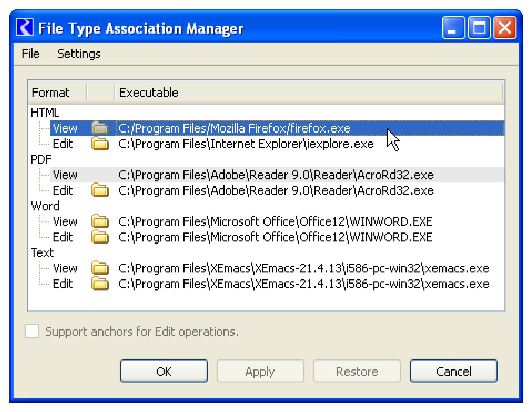Viewport: 532px width, 412px height.
Task: Click the folder icon for HTML View
Action: click(100, 128)
